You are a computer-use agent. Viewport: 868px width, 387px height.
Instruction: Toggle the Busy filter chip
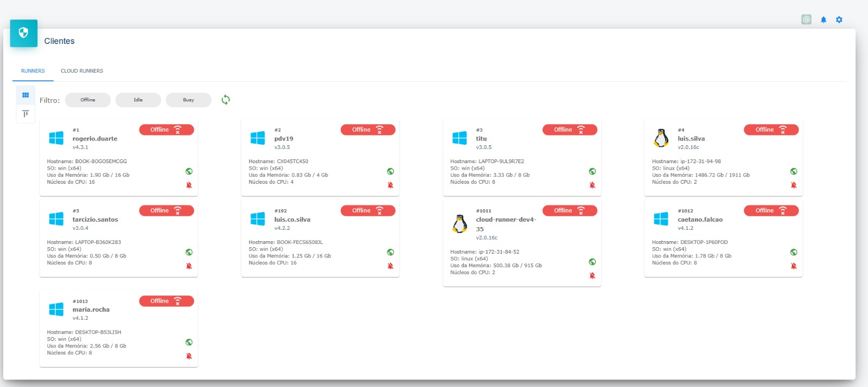tap(188, 100)
